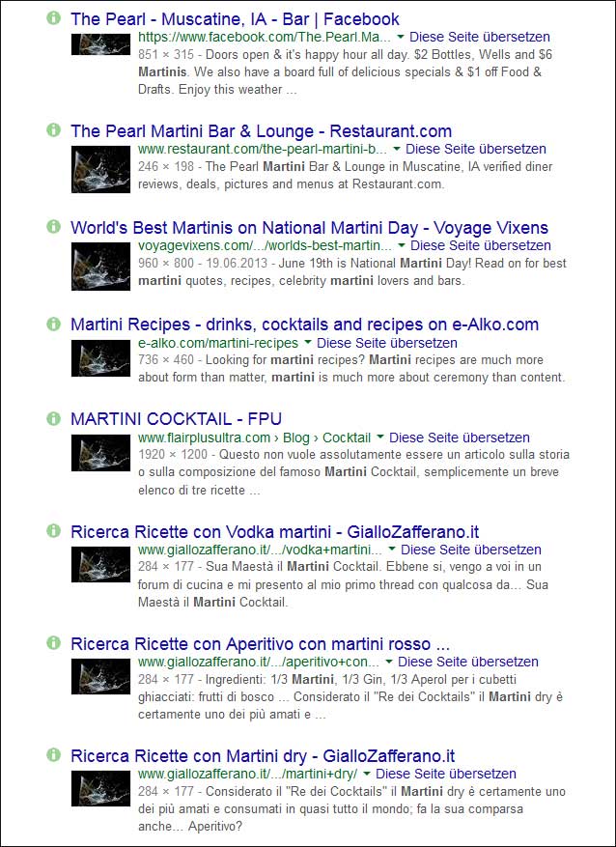Expand the dropdown arrow after giallozafferano vodka+martini URL
The height and width of the screenshot is (847, 616).
coord(392,550)
